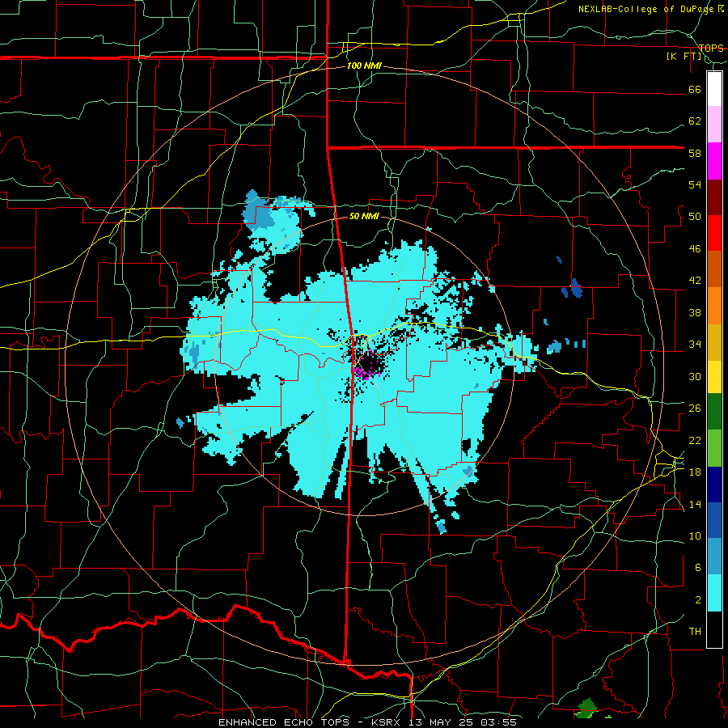The width and height of the screenshot is (728, 728).
Task: Click the magenta swatch in the color scale
Action: 714,161
